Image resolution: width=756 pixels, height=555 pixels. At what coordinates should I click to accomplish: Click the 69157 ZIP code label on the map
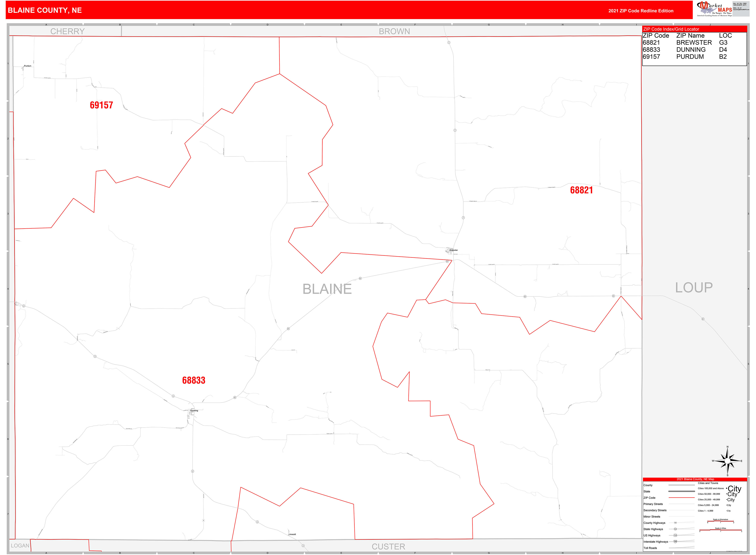[x=102, y=105]
